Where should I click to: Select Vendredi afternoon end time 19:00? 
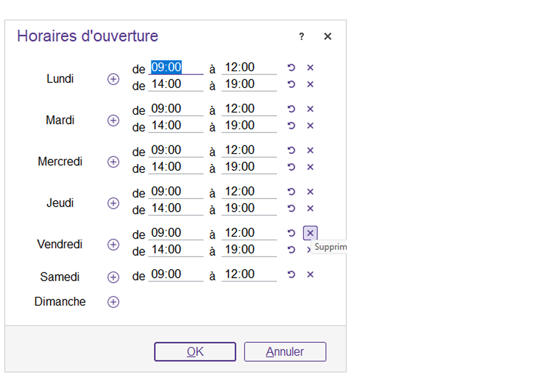[249, 250]
